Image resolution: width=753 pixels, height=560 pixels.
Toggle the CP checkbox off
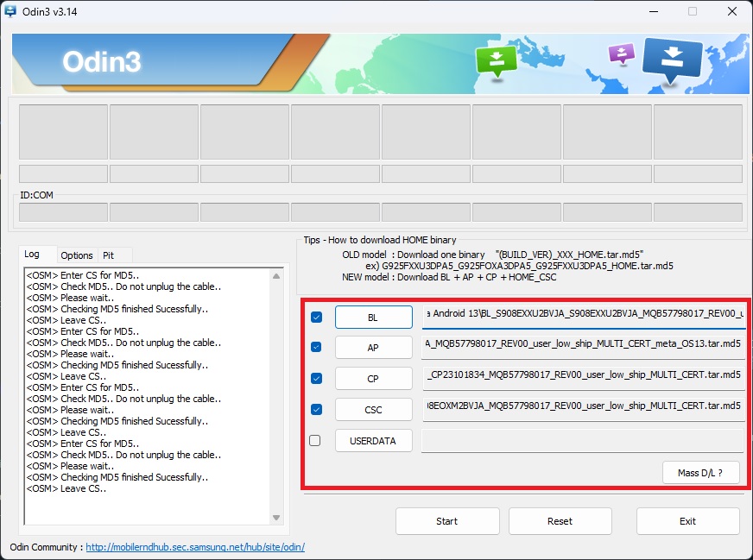[x=316, y=379]
